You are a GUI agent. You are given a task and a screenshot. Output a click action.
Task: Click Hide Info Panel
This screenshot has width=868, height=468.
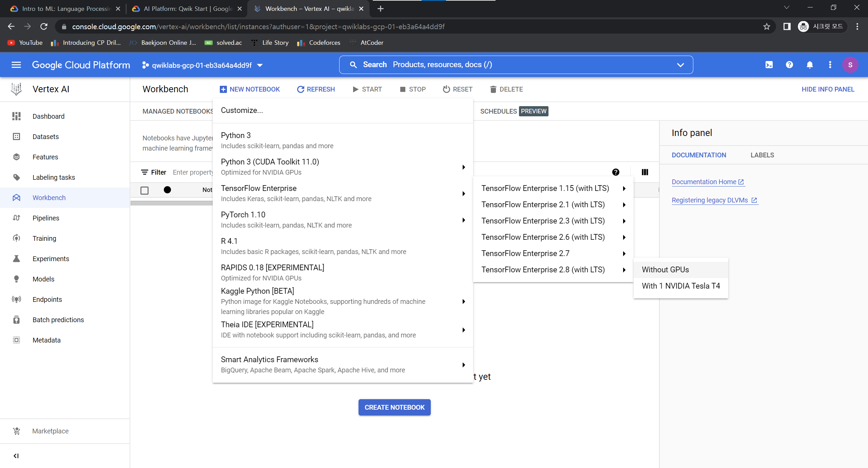pyautogui.click(x=828, y=89)
